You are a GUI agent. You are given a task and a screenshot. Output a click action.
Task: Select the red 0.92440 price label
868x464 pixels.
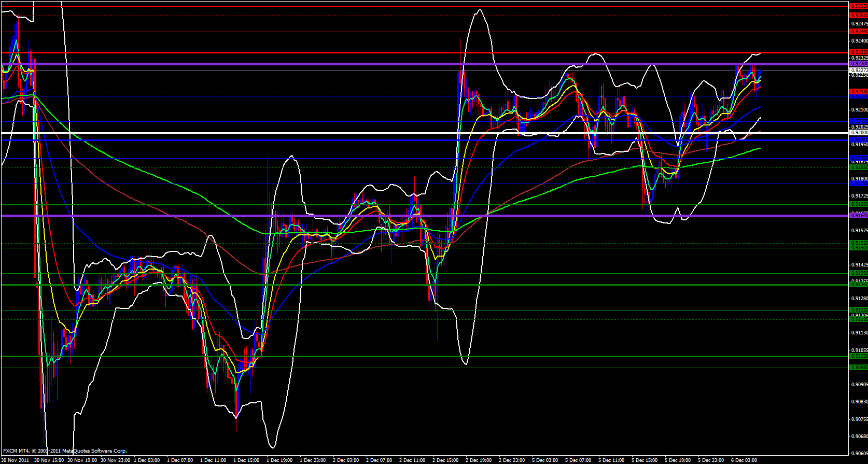[859, 32]
